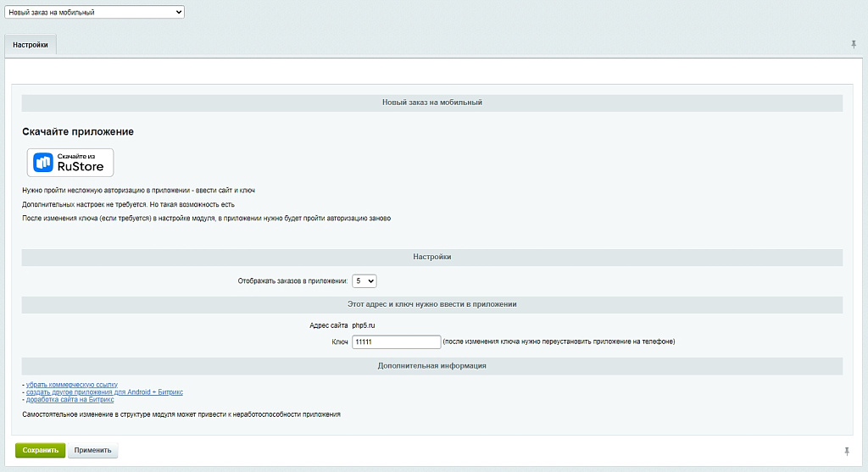The image size is (868, 472).
Task: Click the pin icon beside the bottom buttons
Action: coord(847,450)
